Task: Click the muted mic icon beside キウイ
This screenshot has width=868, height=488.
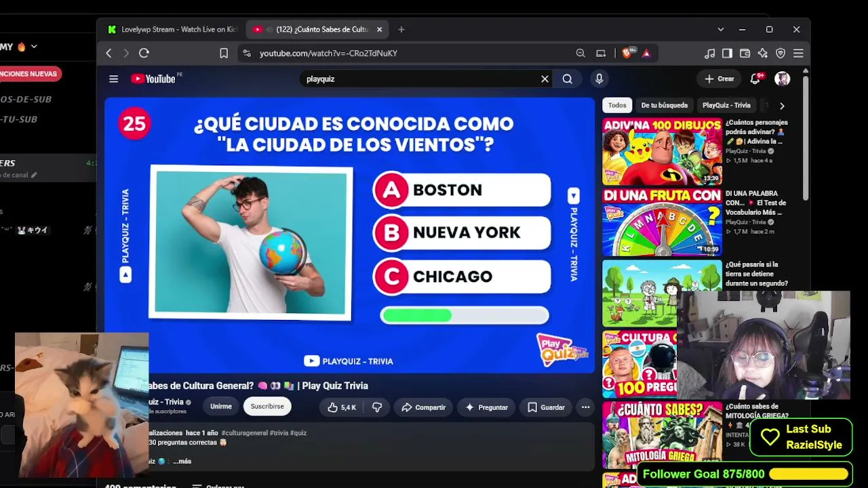Action: click(87, 230)
